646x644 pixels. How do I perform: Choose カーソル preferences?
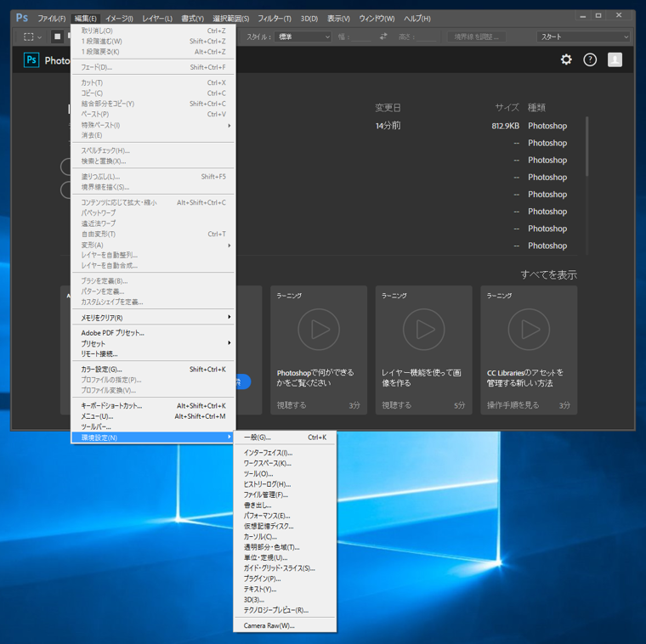pos(285,537)
